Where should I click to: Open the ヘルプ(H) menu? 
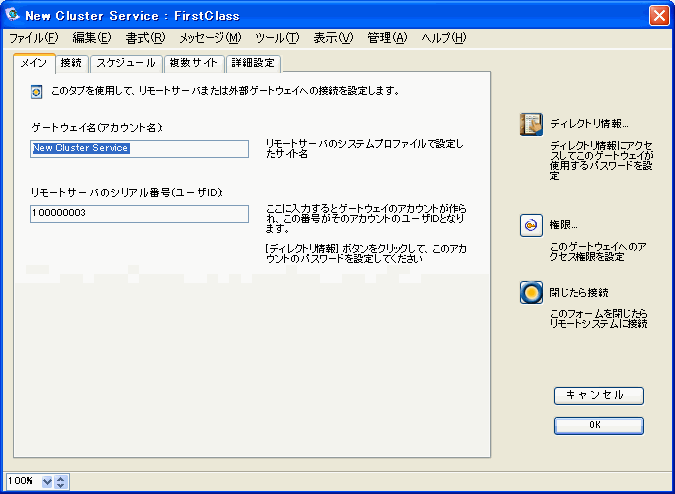443,38
